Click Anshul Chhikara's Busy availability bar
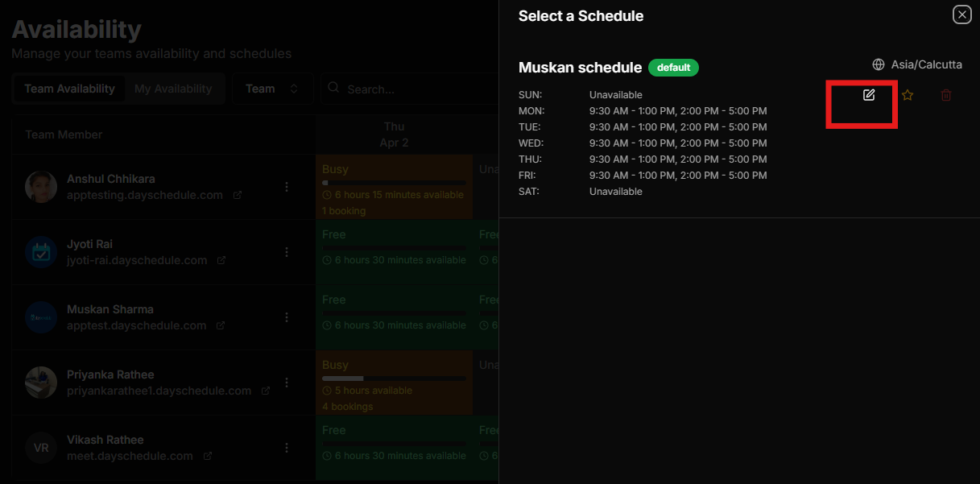 click(x=394, y=183)
